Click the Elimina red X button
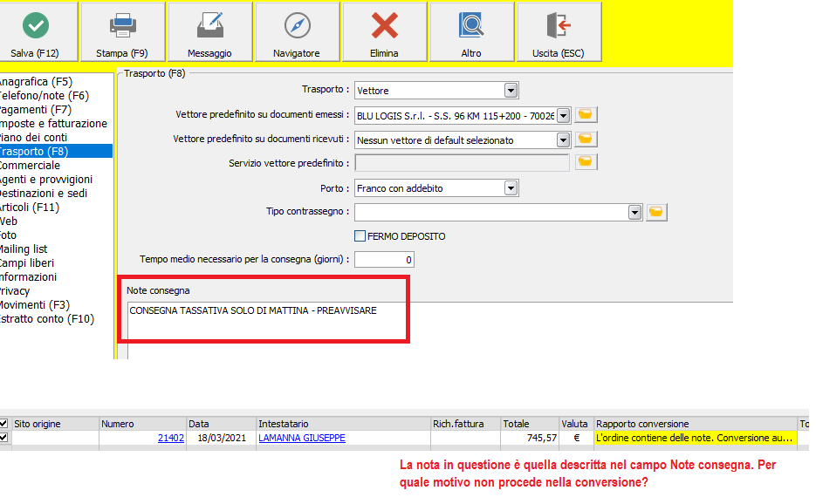Screen dimensions: 816x504 point(384,31)
